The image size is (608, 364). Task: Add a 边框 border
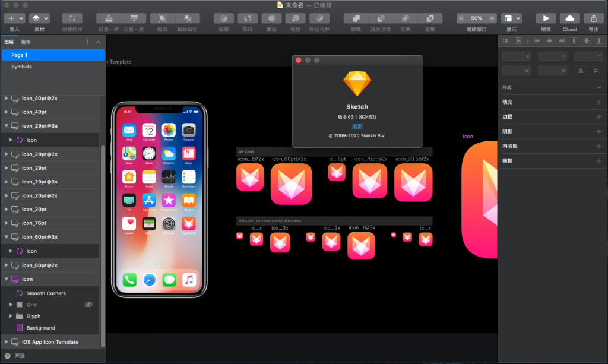click(x=598, y=116)
